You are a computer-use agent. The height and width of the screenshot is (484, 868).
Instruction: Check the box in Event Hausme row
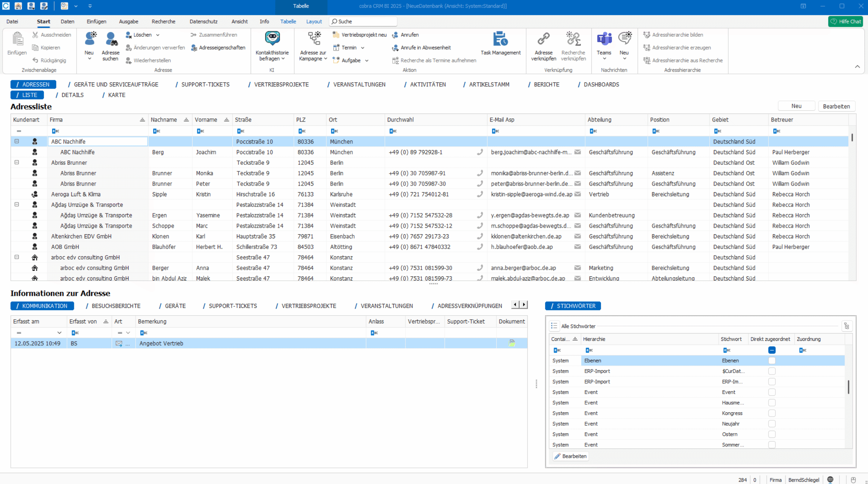[772, 403]
